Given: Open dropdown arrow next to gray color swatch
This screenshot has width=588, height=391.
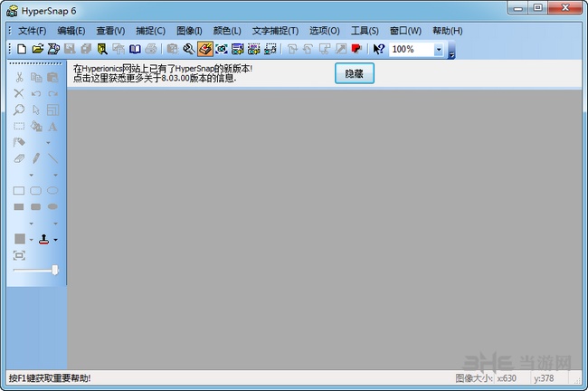Looking at the screenshot, I should [31, 240].
